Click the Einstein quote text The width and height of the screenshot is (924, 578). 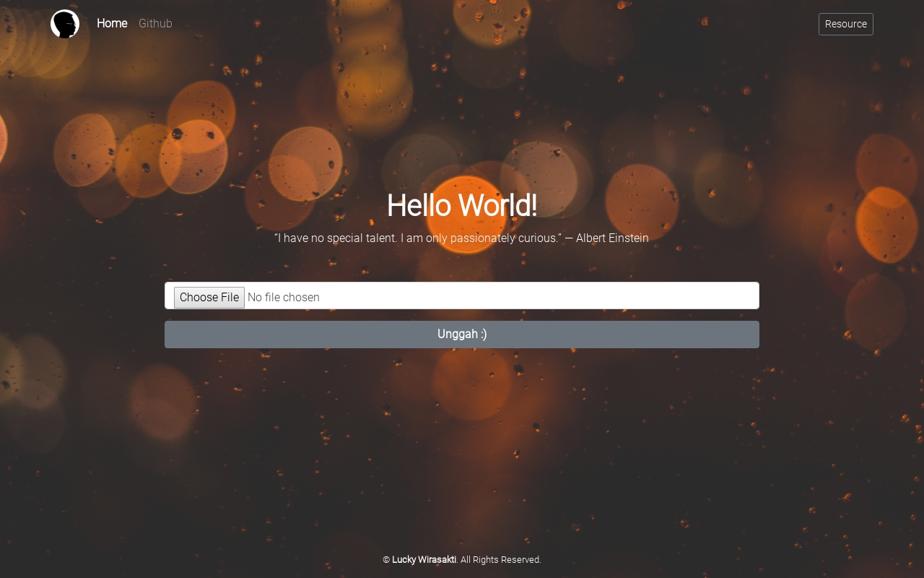tap(461, 238)
